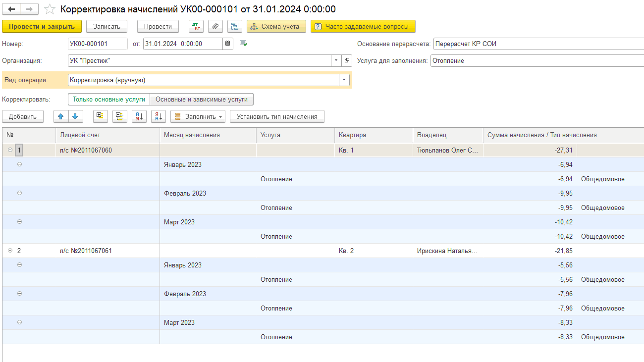Switch to "Основные и зависимые услуги"
Image resolution: width=644 pixels, height=362 pixels.
202,99
